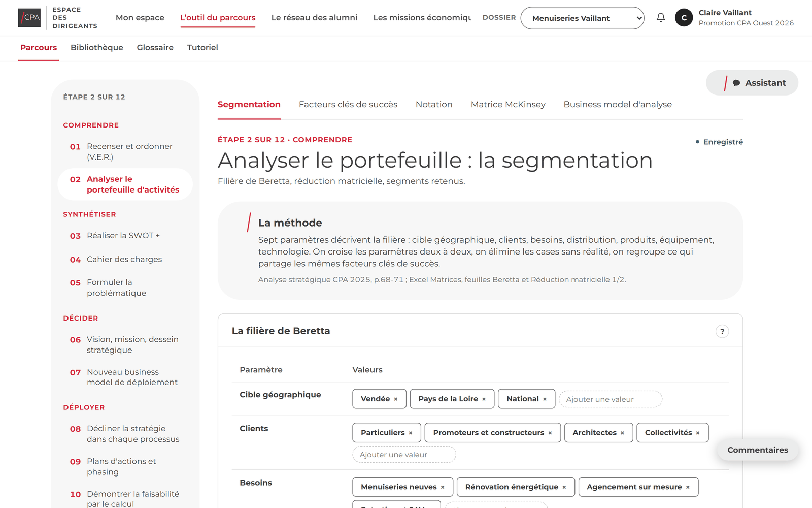Go to step 07 Nouveau business model
Screen dimensions: 812x508
point(125,377)
